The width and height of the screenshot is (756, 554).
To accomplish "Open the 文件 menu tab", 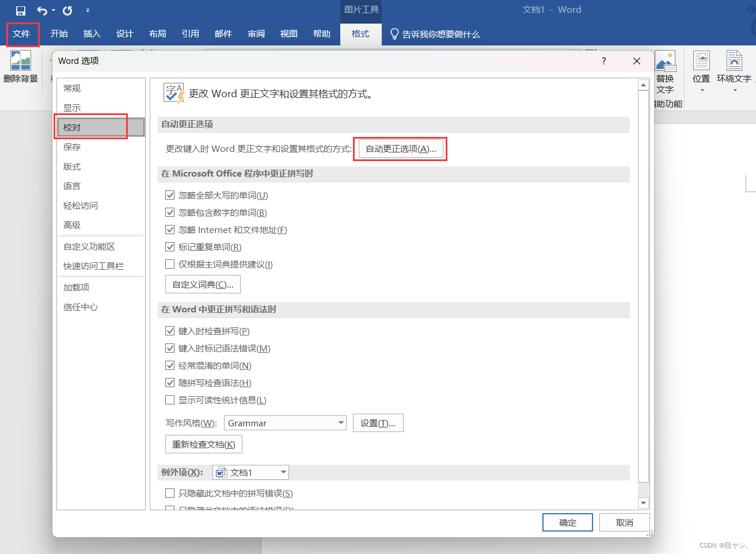I will pos(22,34).
